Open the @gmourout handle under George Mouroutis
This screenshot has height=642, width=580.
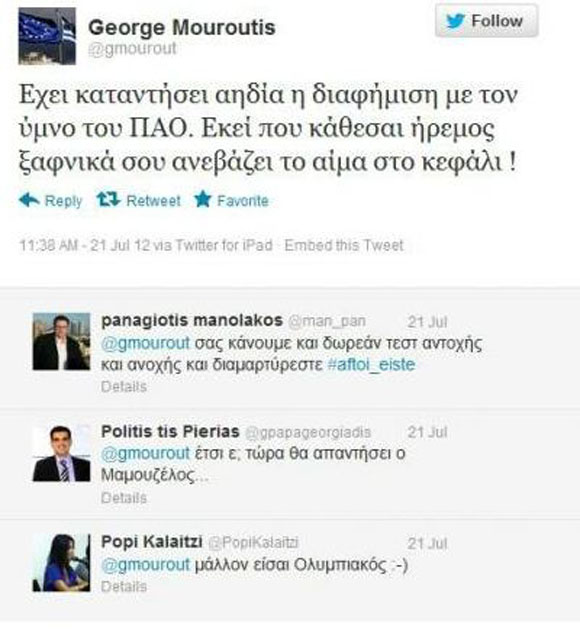pos(132,49)
